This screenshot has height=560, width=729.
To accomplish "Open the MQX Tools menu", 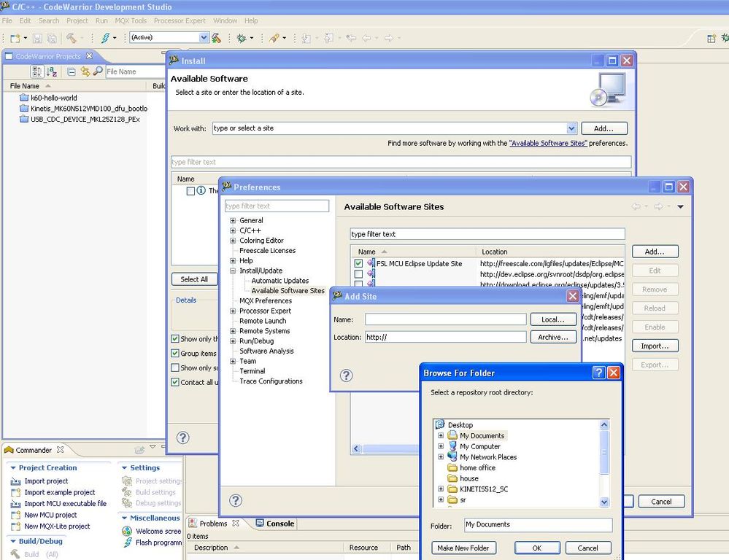I will (131, 21).
